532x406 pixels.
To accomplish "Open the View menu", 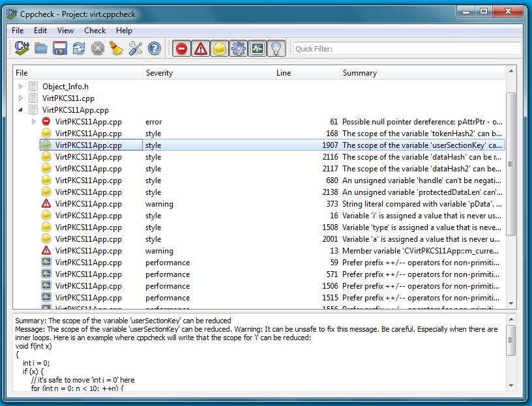I will (x=65, y=31).
